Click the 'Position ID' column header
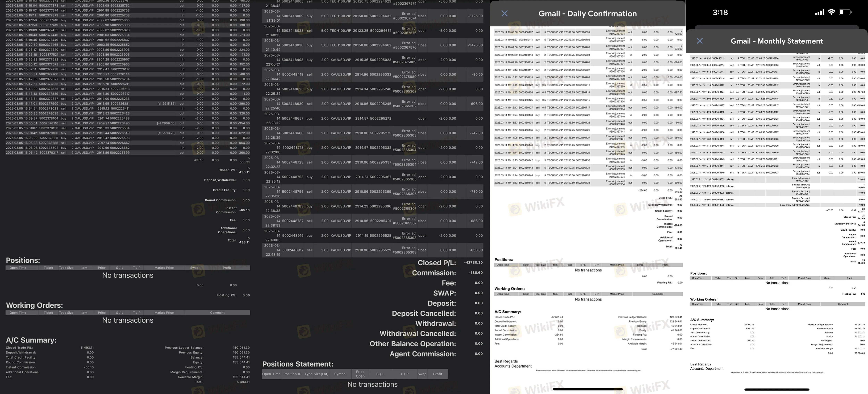This screenshot has width=868, height=394. pos(292,374)
